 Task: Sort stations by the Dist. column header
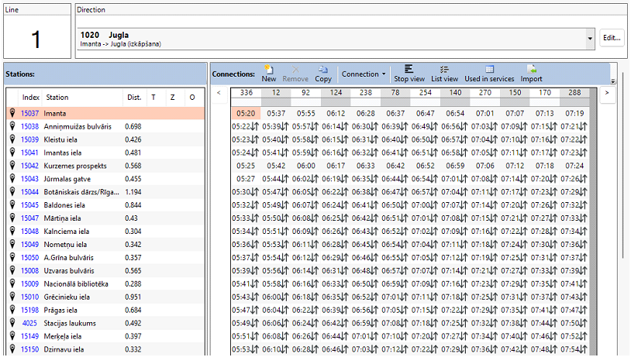[x=134, y=98]
